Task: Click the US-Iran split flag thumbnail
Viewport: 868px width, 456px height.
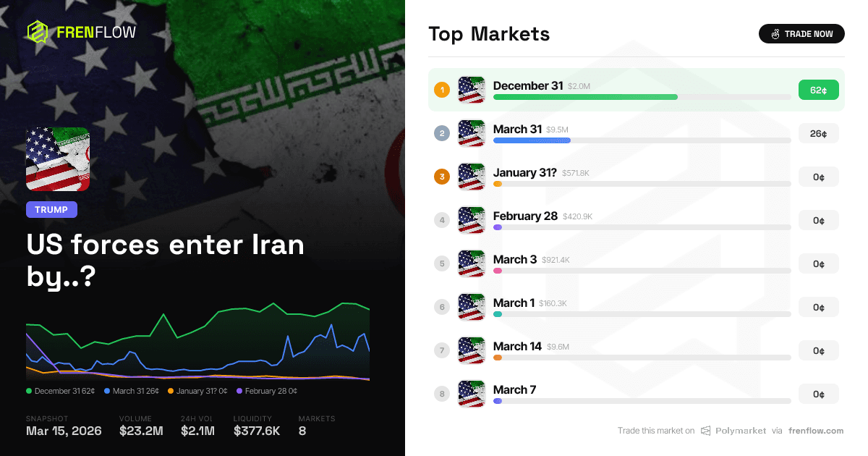Action: pyautogui.click(x=57, y=159)
